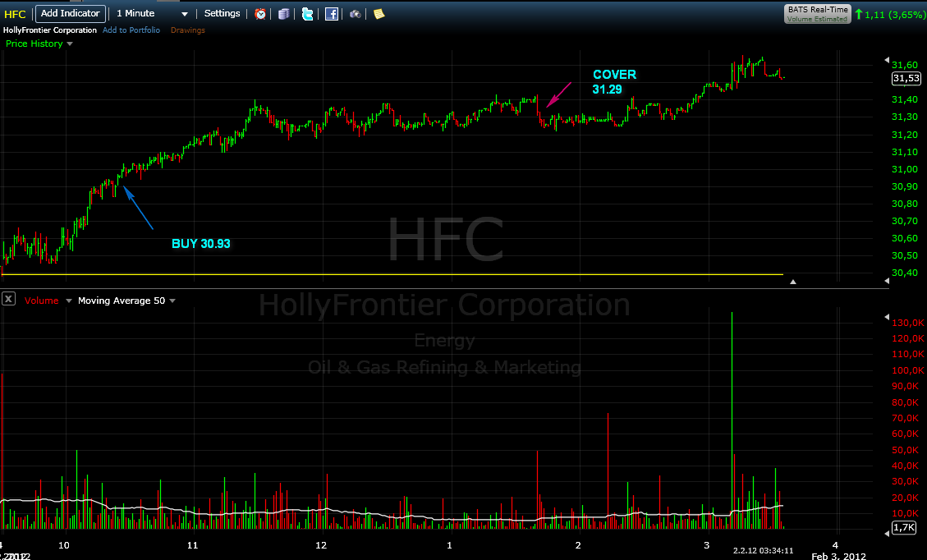Viewport: 927px width, 560px height.
Task: Open the yellow sticky note icon
Action: point(379,14)
